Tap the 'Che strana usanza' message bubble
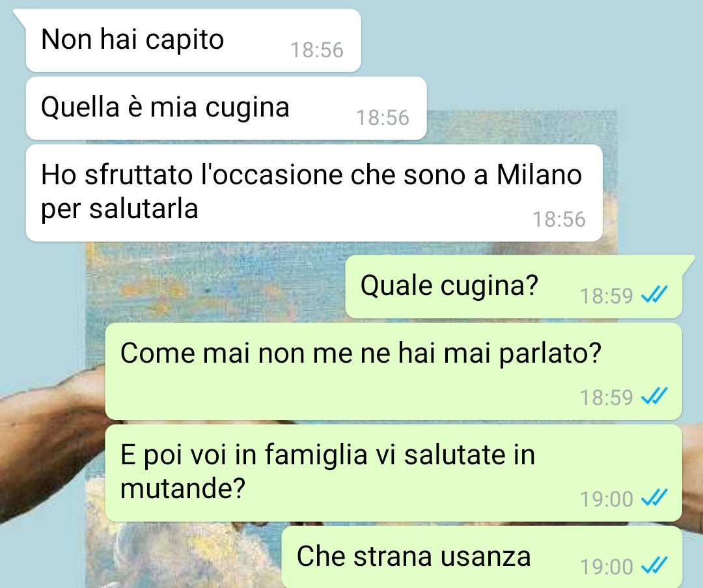Image resolution: width=703 pixels, height=588 pixels. (482, 557)
